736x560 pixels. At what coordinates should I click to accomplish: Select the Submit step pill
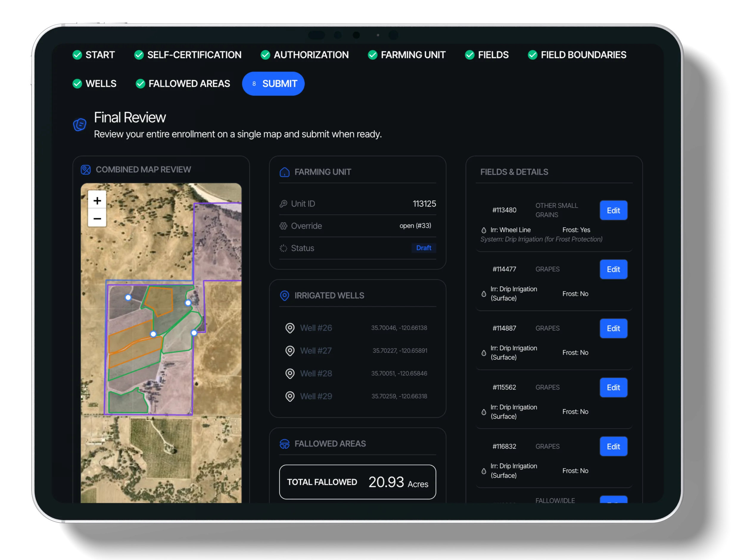click(273, 84)
